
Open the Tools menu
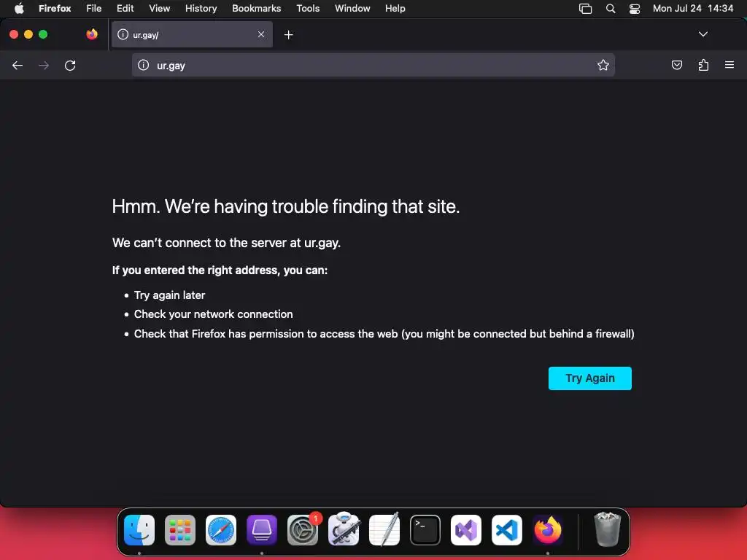(308, 8)
